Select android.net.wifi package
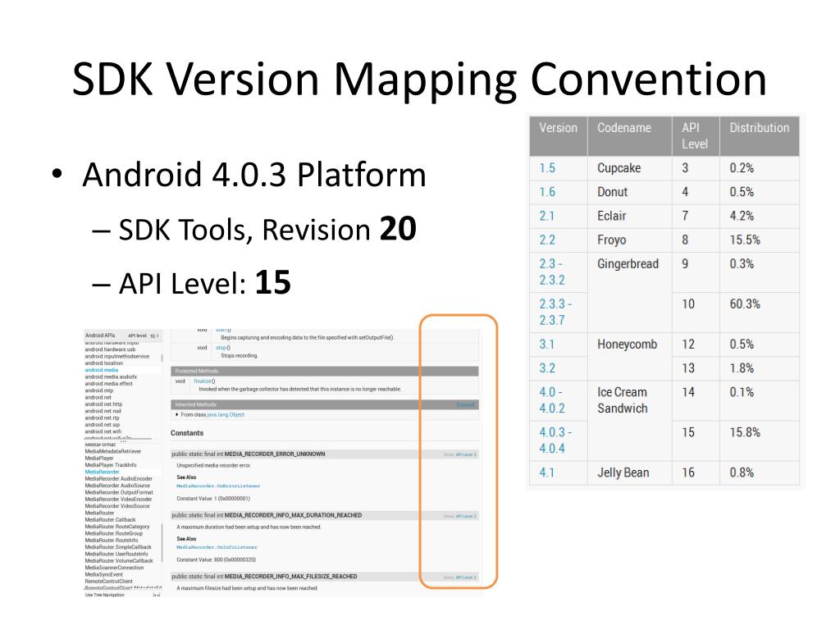Image resolution: width=840 pixels, height=630 pixels. coord(103,431)
